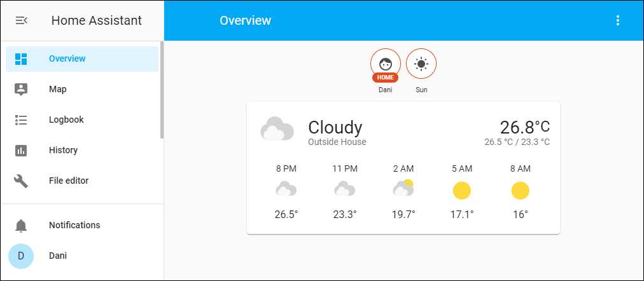This screenshot has width=644, height=281.
Task: Click the History chart icon
Action: tap(21, 151)
